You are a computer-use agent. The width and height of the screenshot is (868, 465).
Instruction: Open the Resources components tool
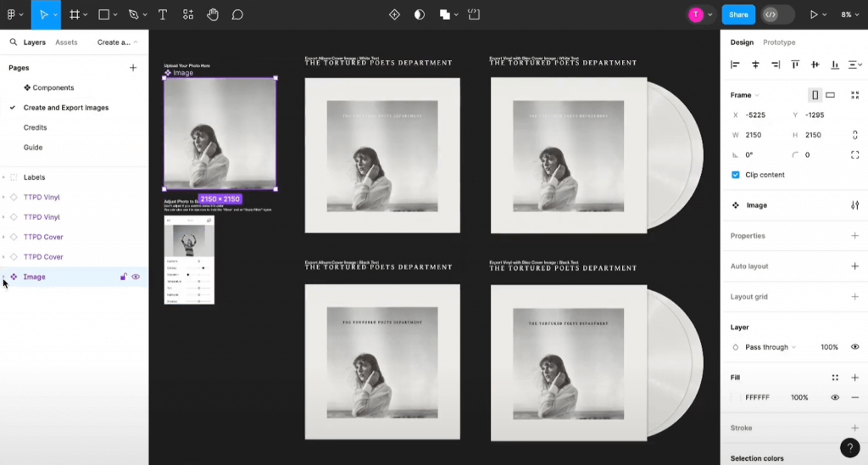(187, 14)
